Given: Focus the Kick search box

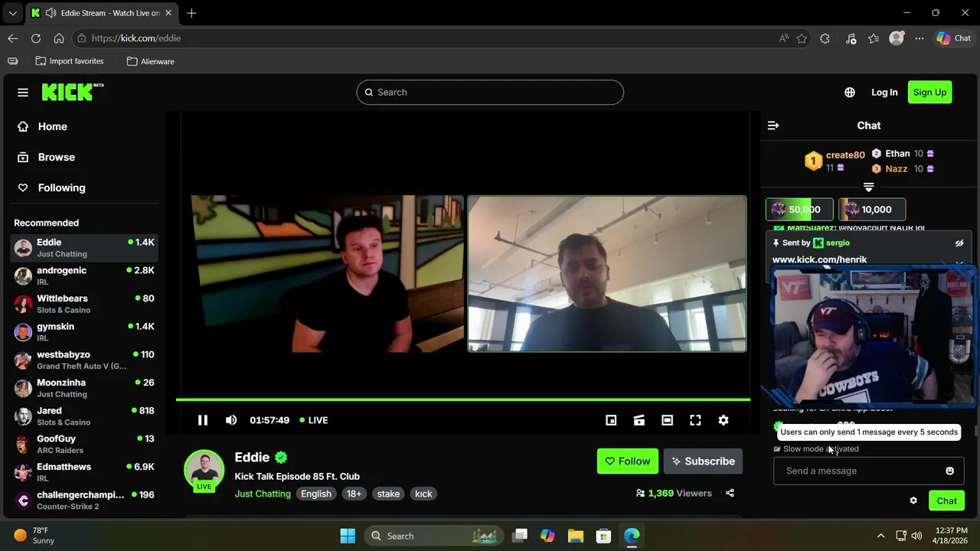Looking at the screenshot, I should point(490,92).
